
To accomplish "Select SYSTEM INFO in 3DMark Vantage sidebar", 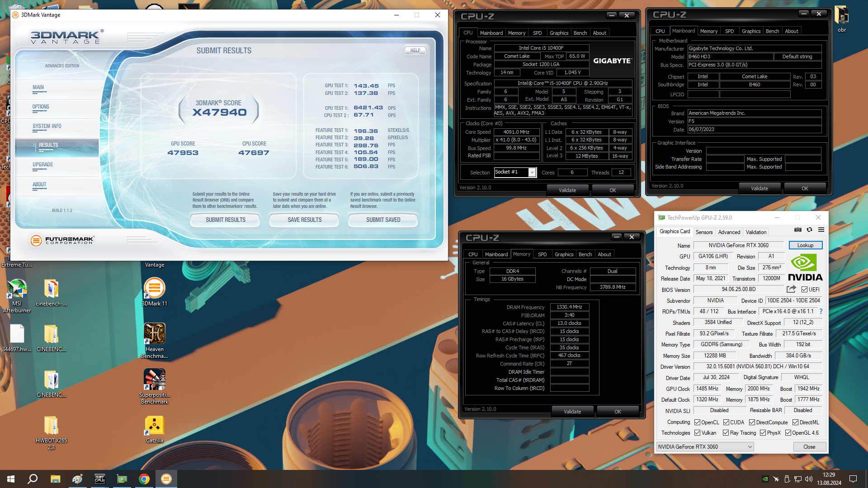I will 47,127.
